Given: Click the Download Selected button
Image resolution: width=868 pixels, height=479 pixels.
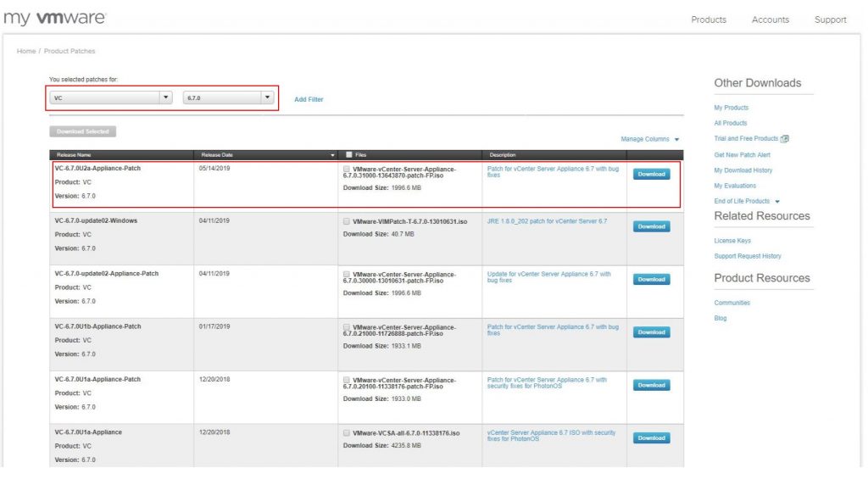Looking at the screenshot, I should [x=82, y=131].
